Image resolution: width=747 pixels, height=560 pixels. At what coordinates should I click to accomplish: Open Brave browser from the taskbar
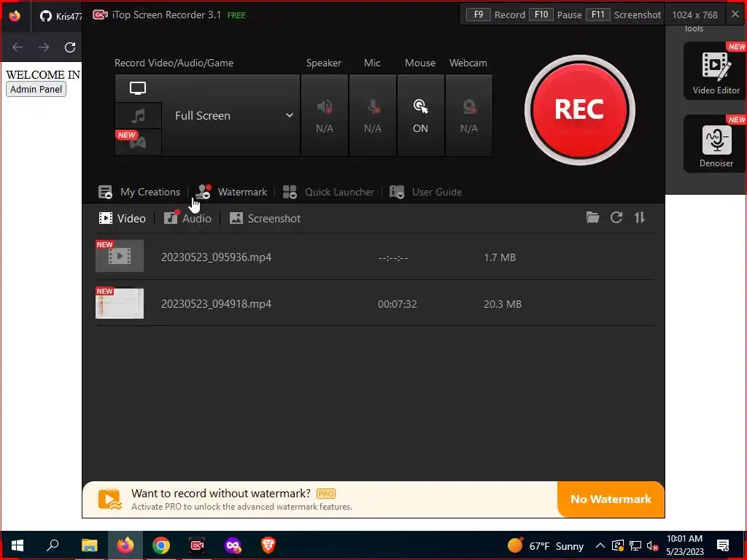click(268, 545)
